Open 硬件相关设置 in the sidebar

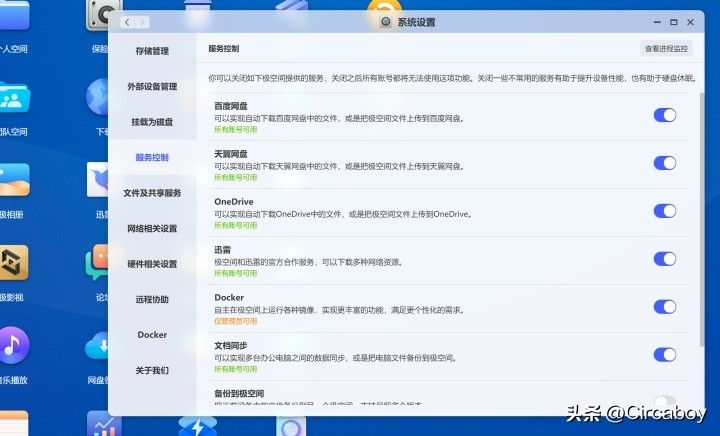152,264
